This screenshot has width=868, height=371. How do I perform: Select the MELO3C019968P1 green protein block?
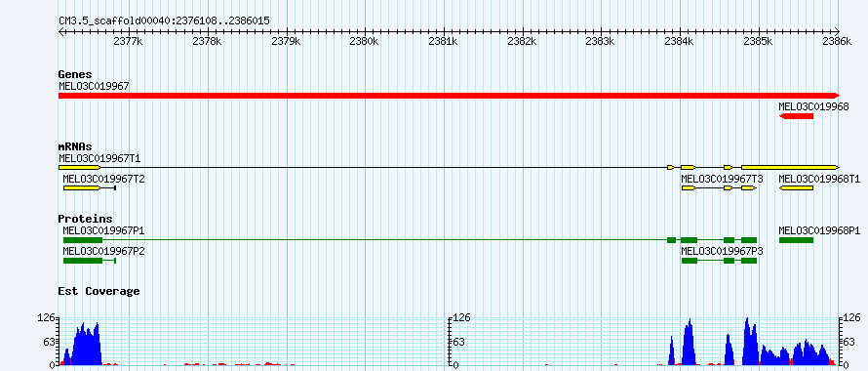coord(796,240)
